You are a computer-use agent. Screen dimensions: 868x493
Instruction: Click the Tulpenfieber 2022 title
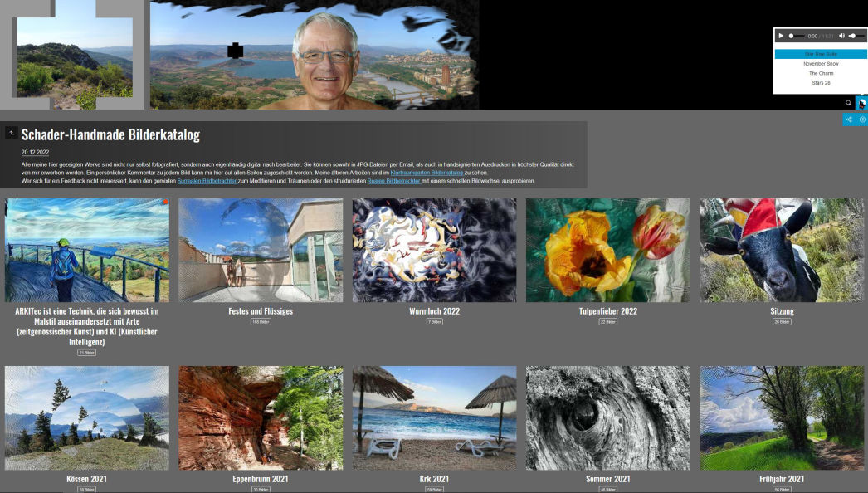(x=607, y=311)
